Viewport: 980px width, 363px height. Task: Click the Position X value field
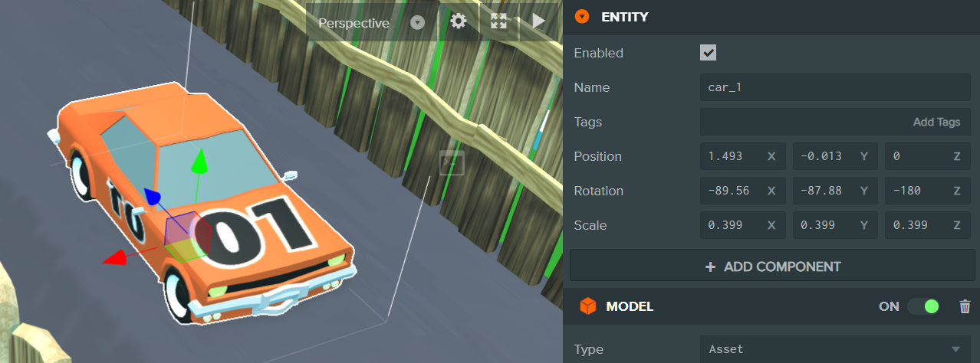pos(734,156)
